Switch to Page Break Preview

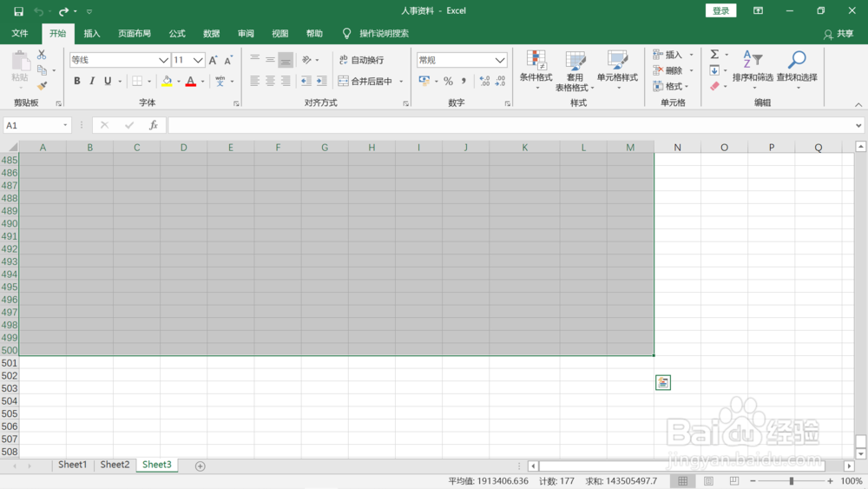point(734,481)
